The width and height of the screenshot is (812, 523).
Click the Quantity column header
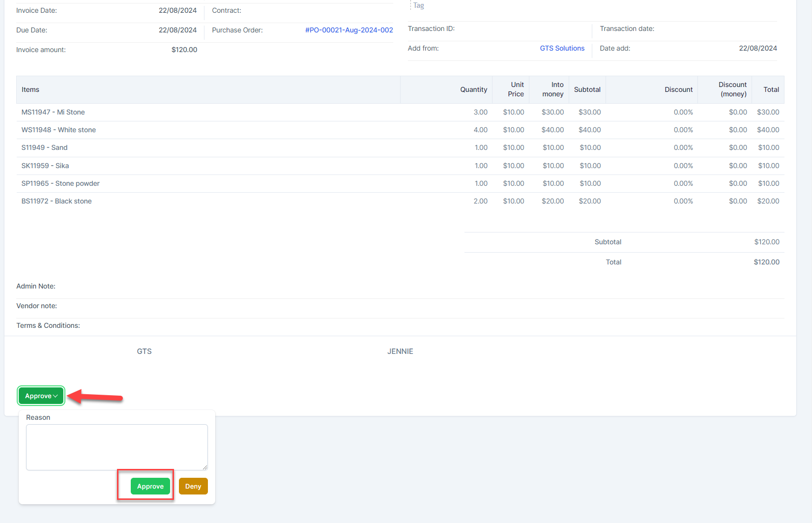point(473,89)
